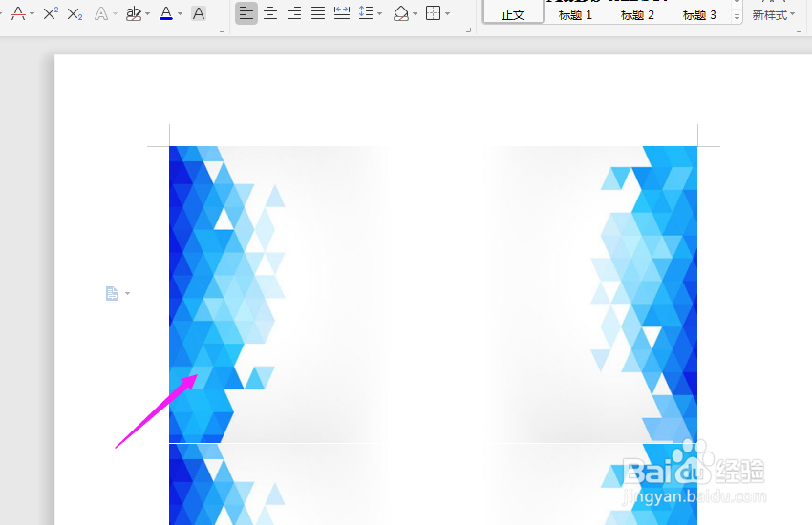Apply superscript formatting
The image size is (812, 525).
(51, 13)
